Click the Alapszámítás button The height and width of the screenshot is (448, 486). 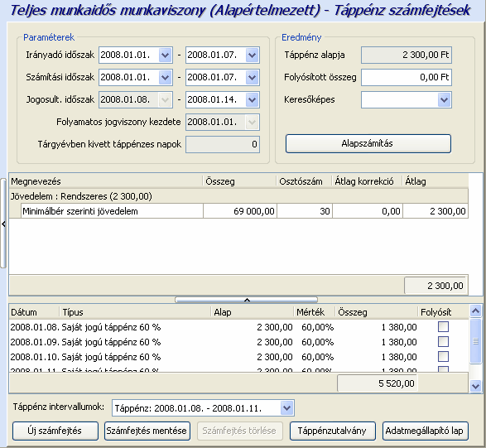(368, 143)
